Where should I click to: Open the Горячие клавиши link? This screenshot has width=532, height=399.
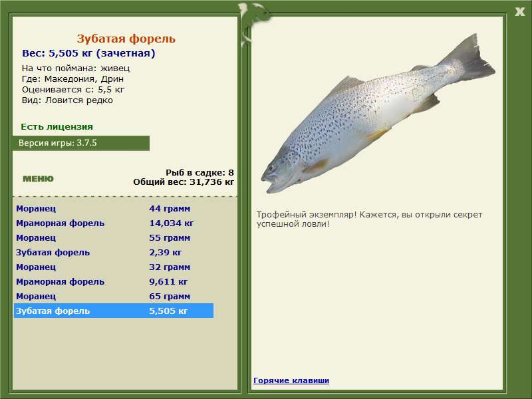[291, 380]
